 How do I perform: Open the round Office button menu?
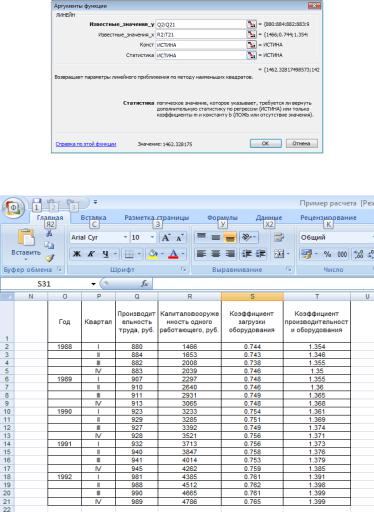pyautogui.click(x=13, y=208)
